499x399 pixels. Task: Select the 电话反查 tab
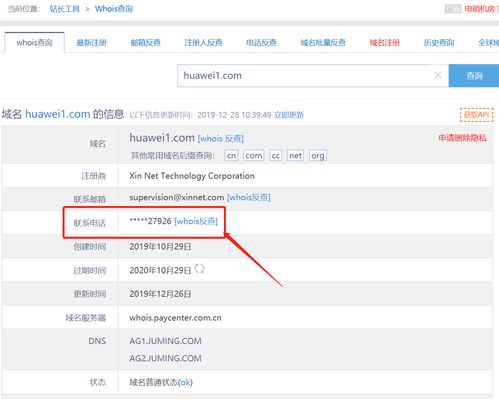pyautogui.click(x=261, y=43)
